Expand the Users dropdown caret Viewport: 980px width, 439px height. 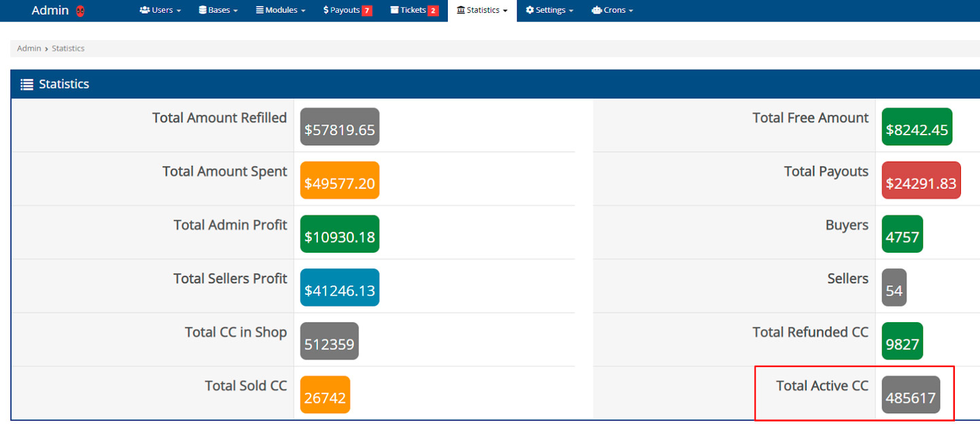pos(179,11)
